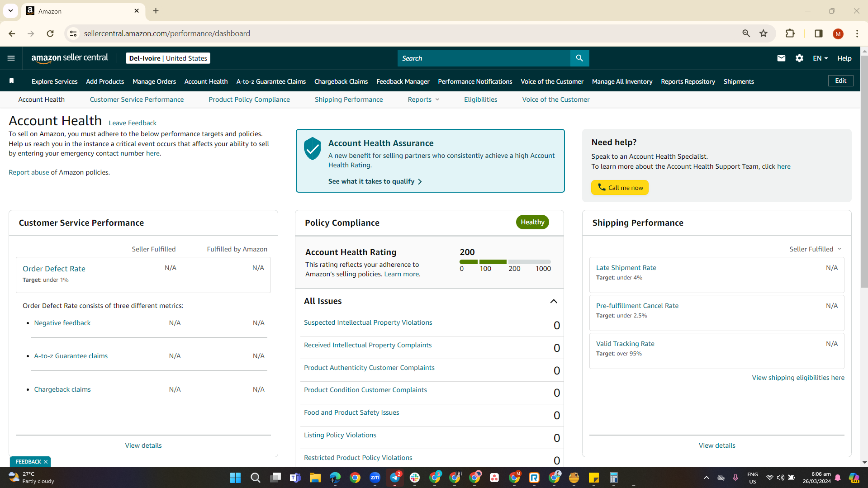This screenshot has height=488, width=868.
Task: Show hidden system tray icons
Action: [706, 478]
